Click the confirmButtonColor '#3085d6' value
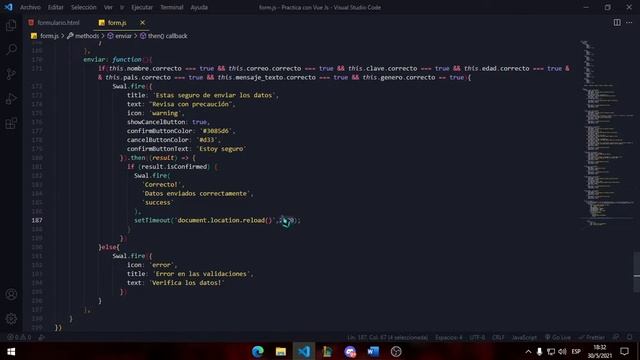This screenshot has height=360, width=640. [x=216, y=131]
